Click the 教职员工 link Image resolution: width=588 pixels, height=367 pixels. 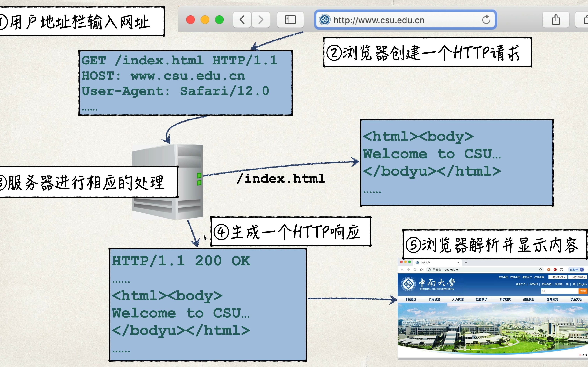click(x=527, y=277)
